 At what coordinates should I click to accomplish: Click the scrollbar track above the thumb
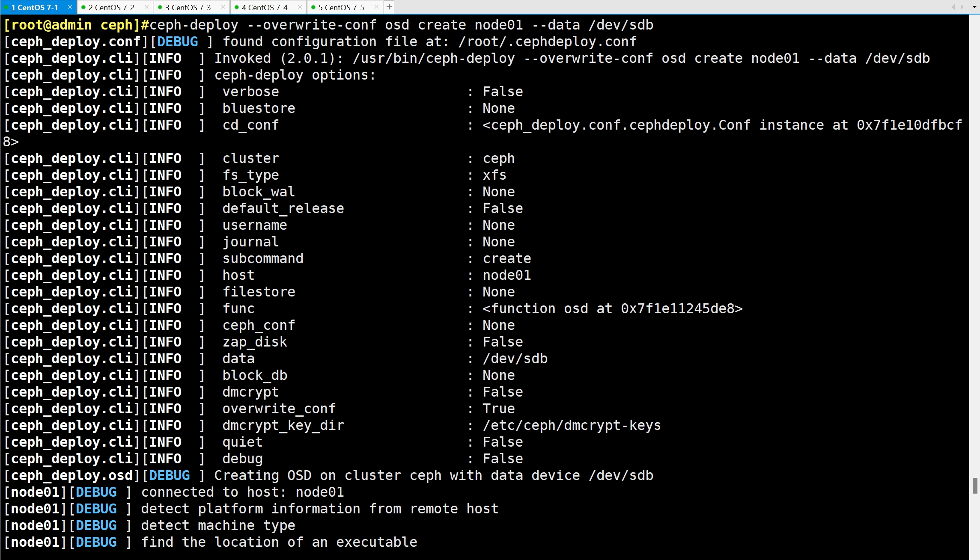(x=975, y=257)
